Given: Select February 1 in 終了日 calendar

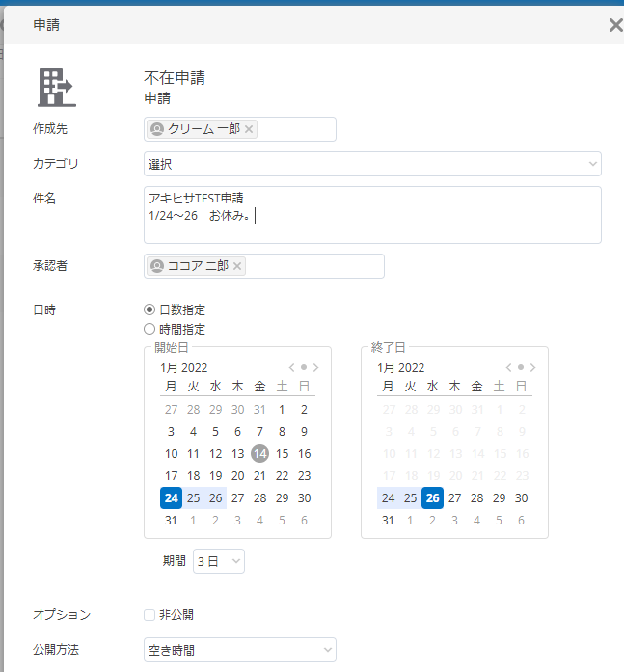Looking at the screenshot, I should (x=410, y=521).
